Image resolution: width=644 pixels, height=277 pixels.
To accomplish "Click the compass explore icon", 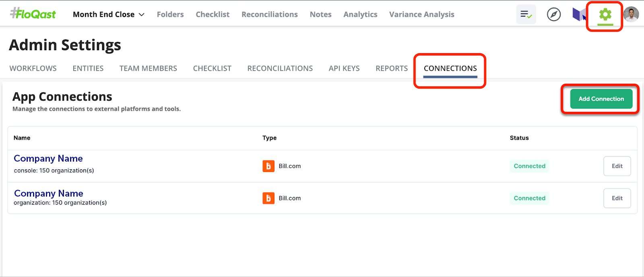I will (554, 14).
